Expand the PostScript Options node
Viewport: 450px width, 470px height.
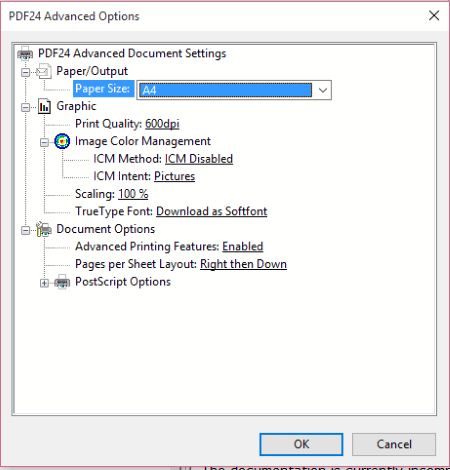(x=44, y=283)
